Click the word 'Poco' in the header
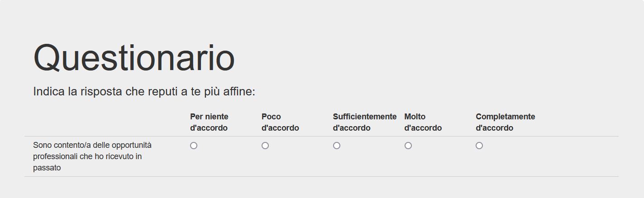 (x=271, y=117)
